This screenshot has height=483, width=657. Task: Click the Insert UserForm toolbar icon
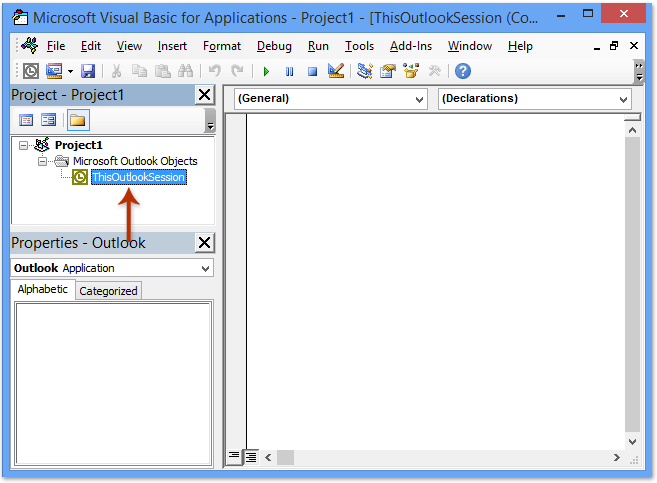click(x=54, y=71)
